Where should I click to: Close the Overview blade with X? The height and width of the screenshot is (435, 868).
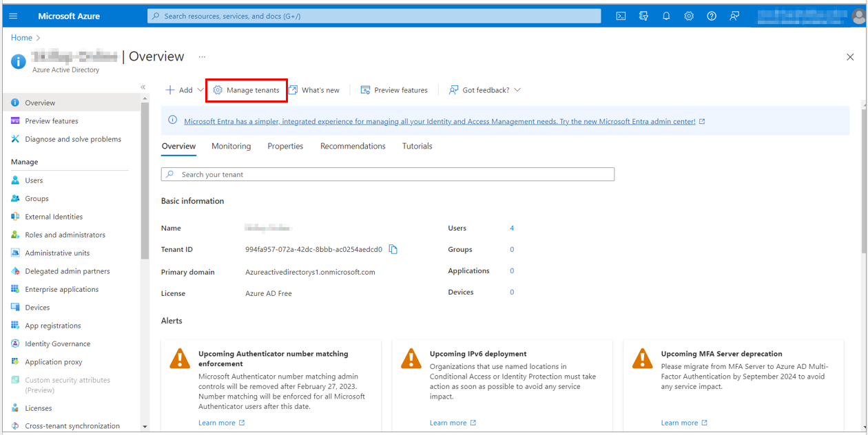coord(850,57)
